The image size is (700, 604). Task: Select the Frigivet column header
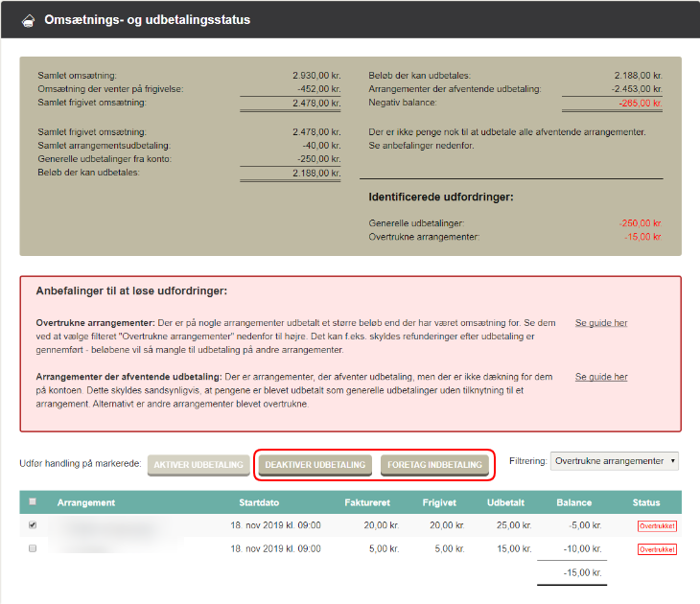coord(440,502)
